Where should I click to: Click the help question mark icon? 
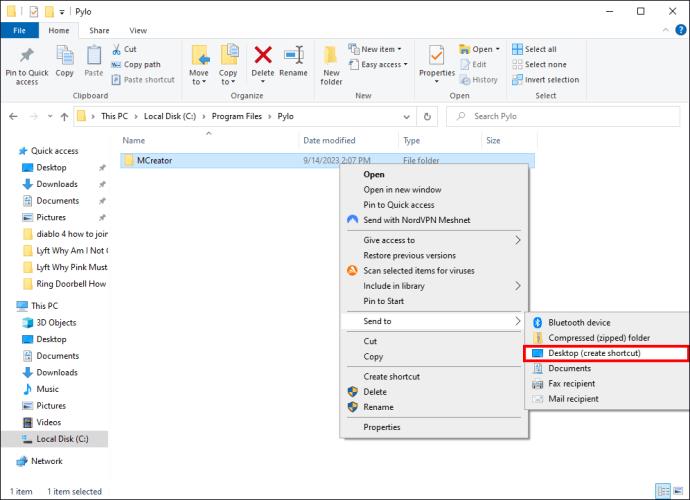point(680,30)
